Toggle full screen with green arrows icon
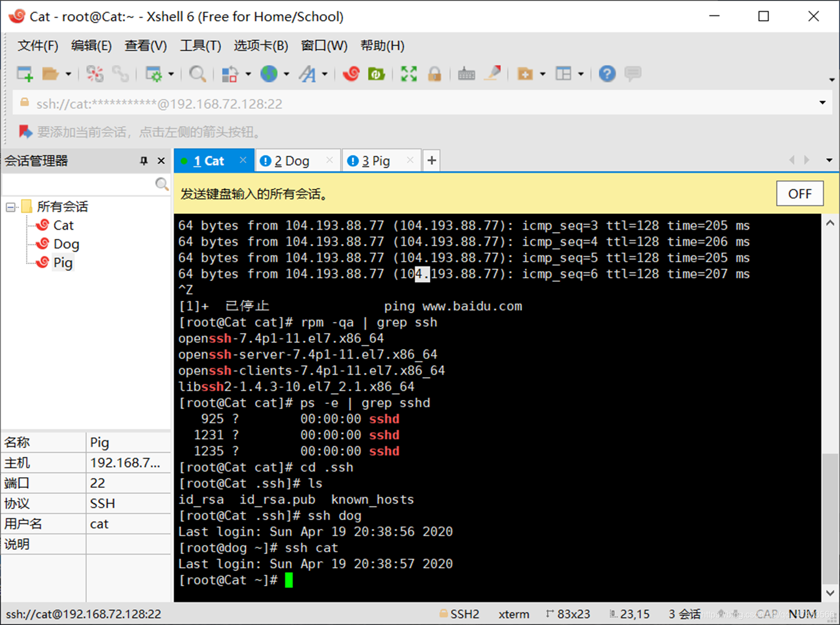This screenshot has width=840, height=625. pos(409,74)
